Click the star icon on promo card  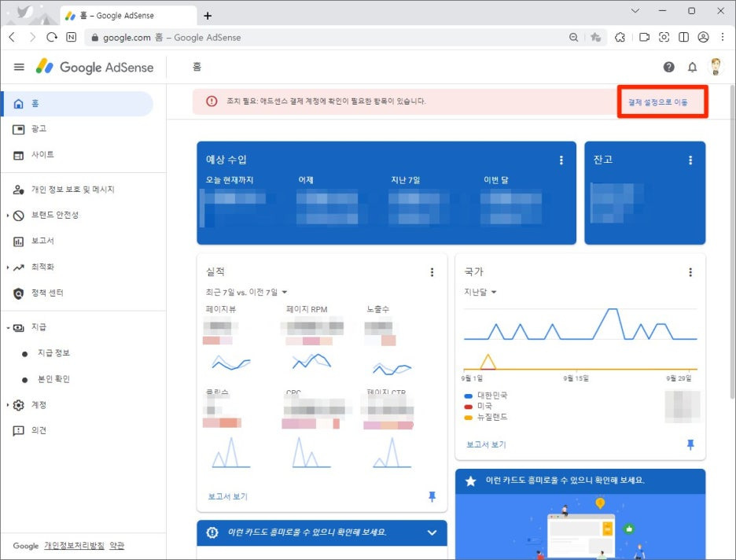coord(470,481)
